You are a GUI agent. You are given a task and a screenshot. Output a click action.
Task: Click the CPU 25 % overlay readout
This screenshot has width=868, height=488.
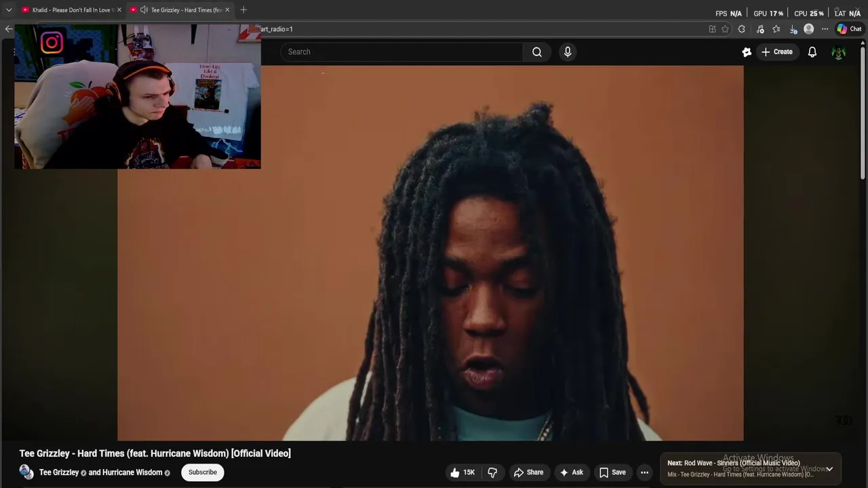coord(809,14)
